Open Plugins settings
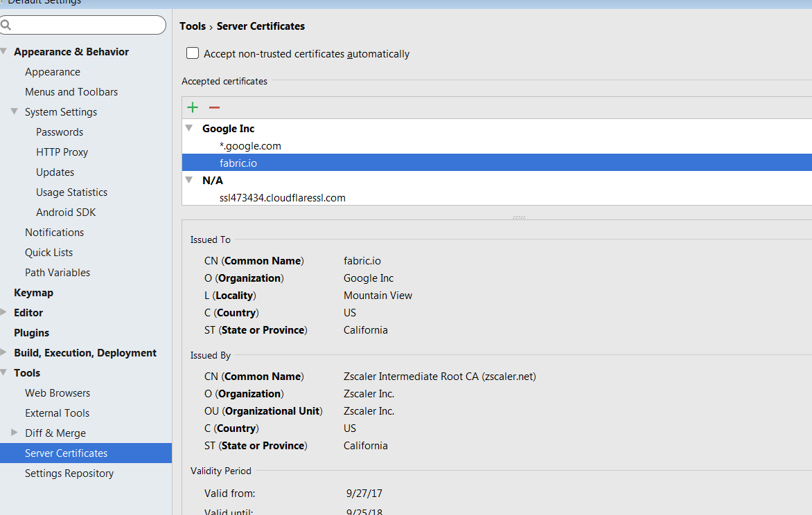The image size is (812, 515). (x=32, y=333)
